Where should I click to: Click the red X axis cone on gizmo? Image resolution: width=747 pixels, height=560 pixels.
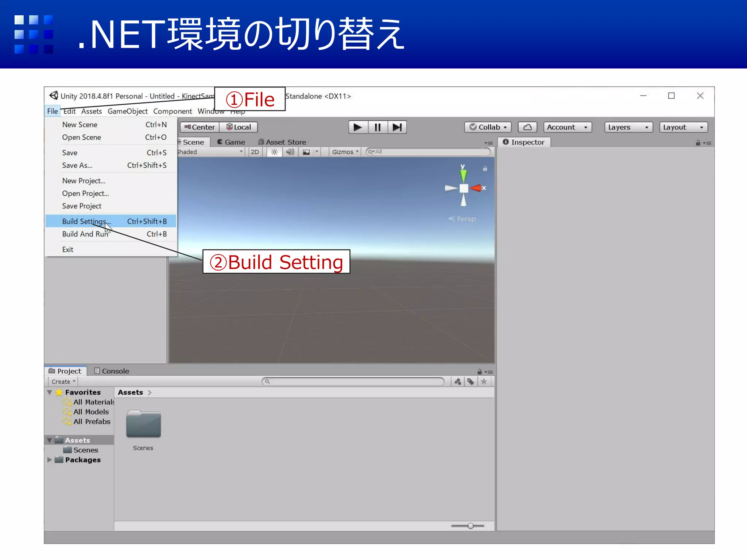(x=476, y=188)
